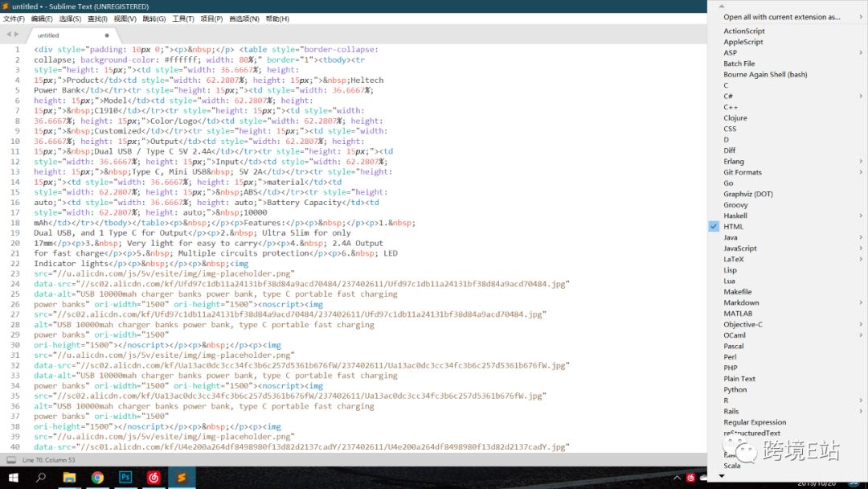Choose CSS syntax
868x489 pixels.
pyautogui.click(x=730, y=129)
